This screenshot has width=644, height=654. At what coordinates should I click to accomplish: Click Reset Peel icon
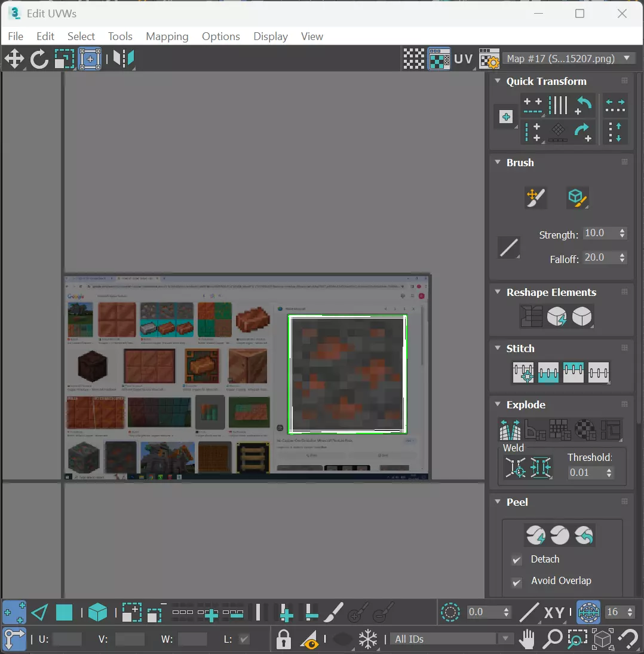(x=584, y=535)
